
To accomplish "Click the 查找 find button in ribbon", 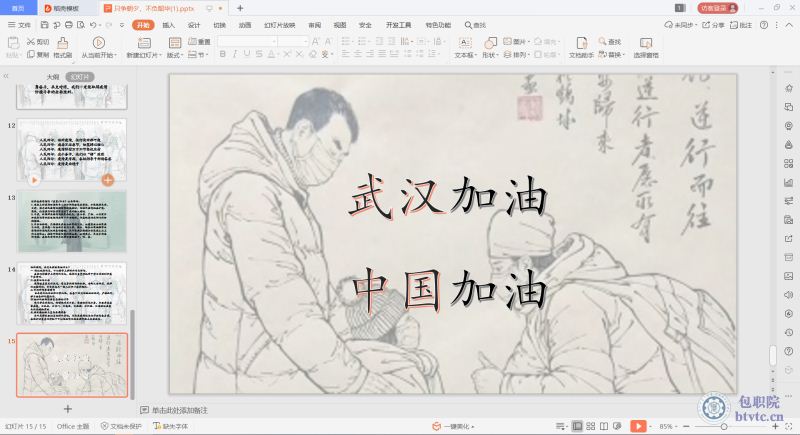I will (x=610, y=42).
